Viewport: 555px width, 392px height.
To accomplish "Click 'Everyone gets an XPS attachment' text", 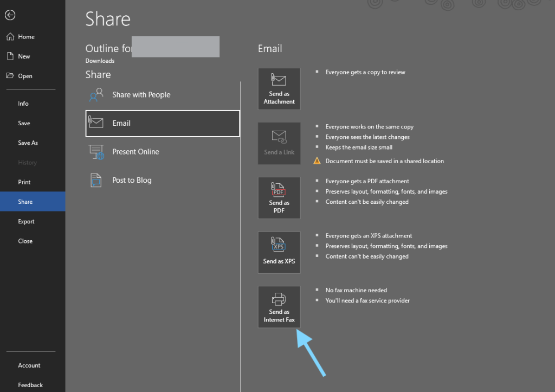I will 369,236.
